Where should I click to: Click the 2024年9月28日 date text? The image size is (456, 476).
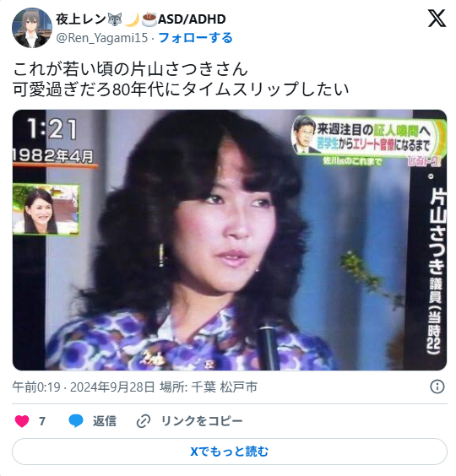[112, 387]
